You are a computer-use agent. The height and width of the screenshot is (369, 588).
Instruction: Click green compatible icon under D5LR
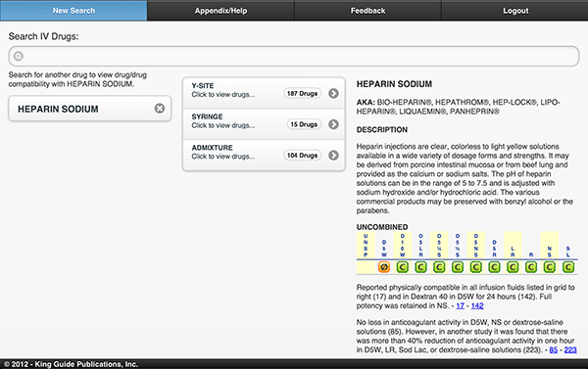tap(420, 267)
